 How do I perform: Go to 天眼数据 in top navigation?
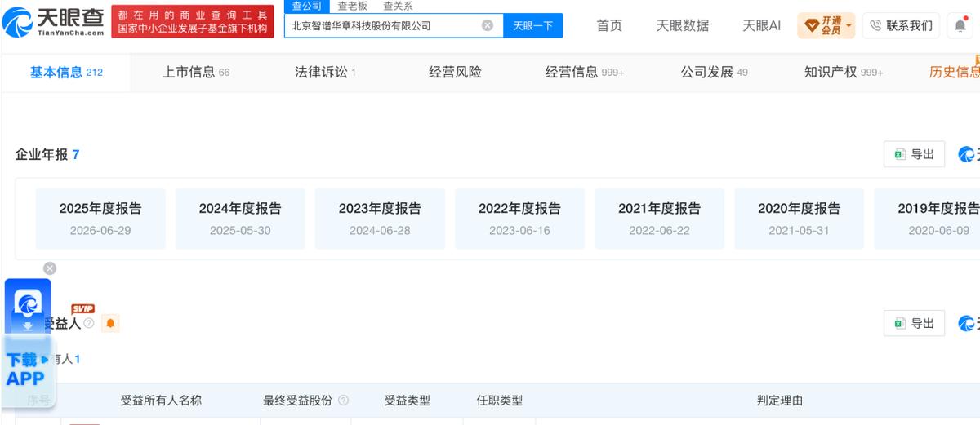tap(683, 25)
